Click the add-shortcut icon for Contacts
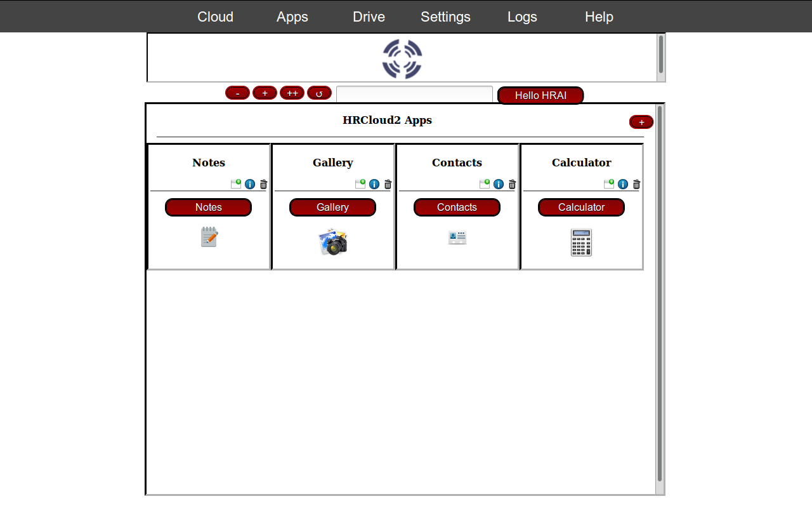This screenshot has width=812, height=508. tap(485, 184)
